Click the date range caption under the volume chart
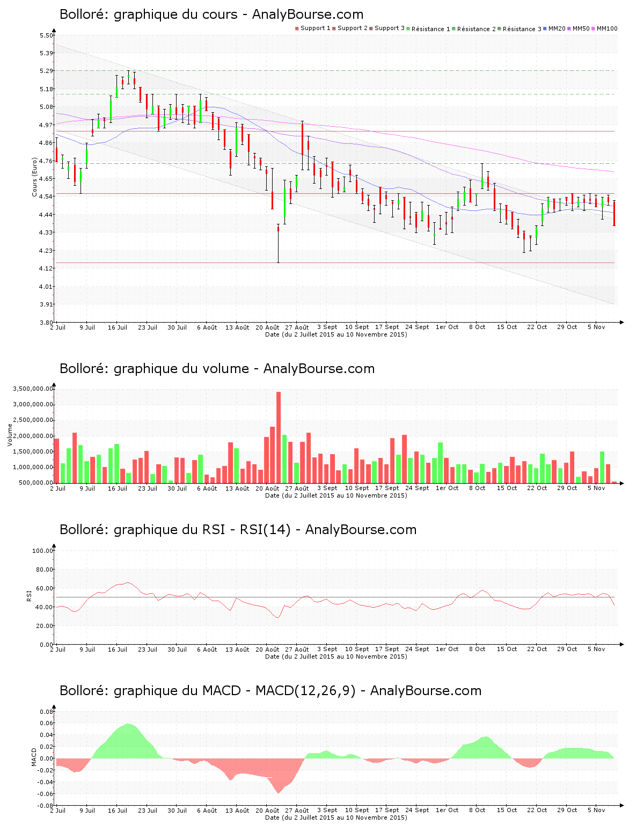Viewport: 644px width, 832px height. click(336, 495)
